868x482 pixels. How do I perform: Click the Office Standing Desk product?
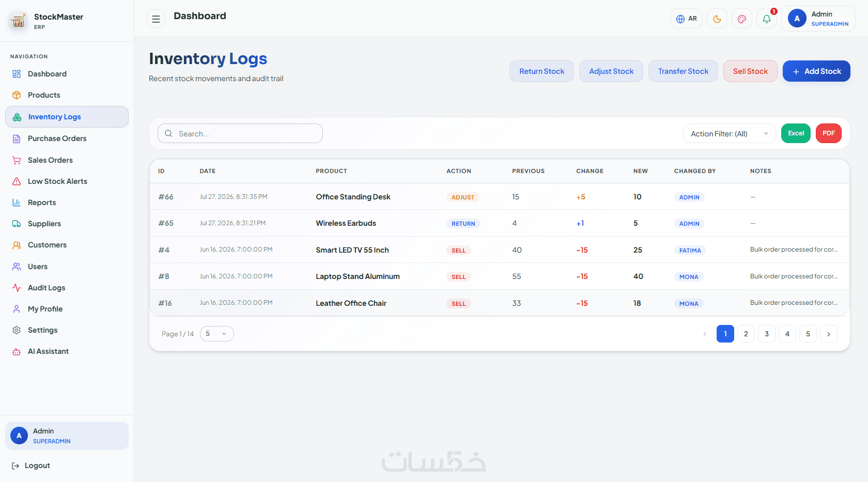pos(353,197)
